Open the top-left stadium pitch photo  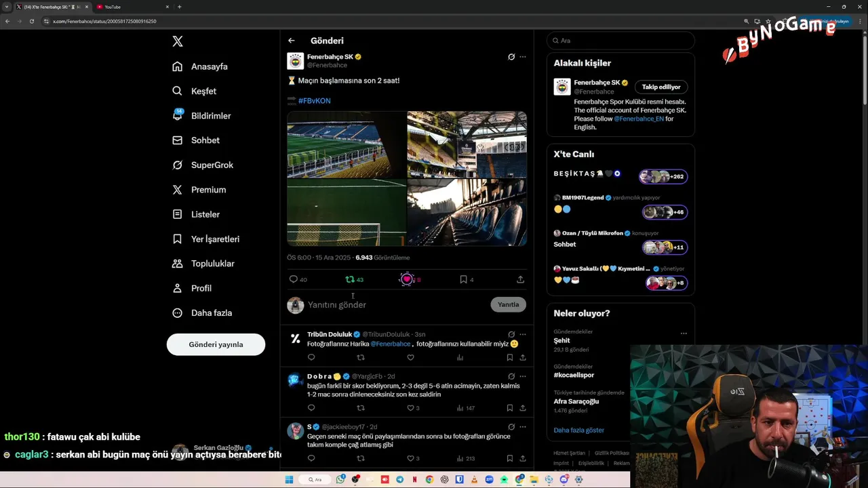[x=347, y=144]
